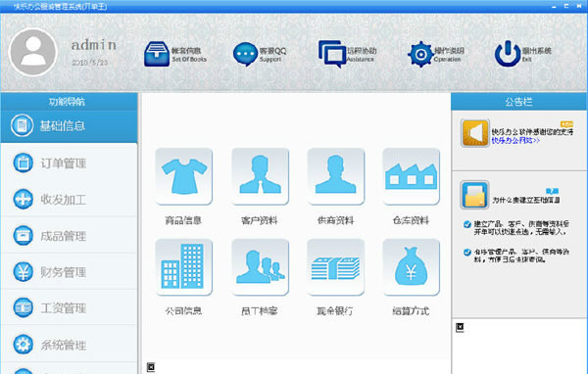Open 客服QQ Support chat

(x=260, y=55)
